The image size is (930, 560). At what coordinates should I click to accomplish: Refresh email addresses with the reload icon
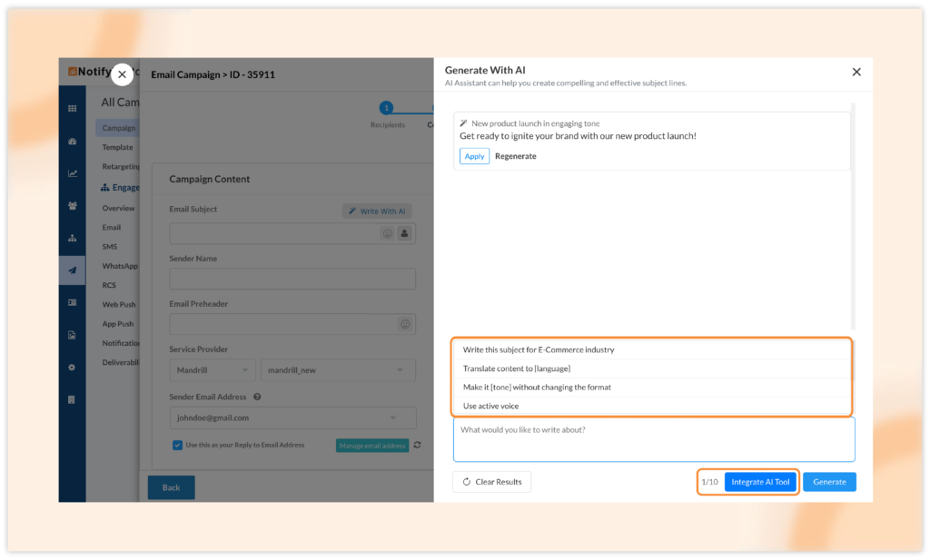click(x=418, y=445)
